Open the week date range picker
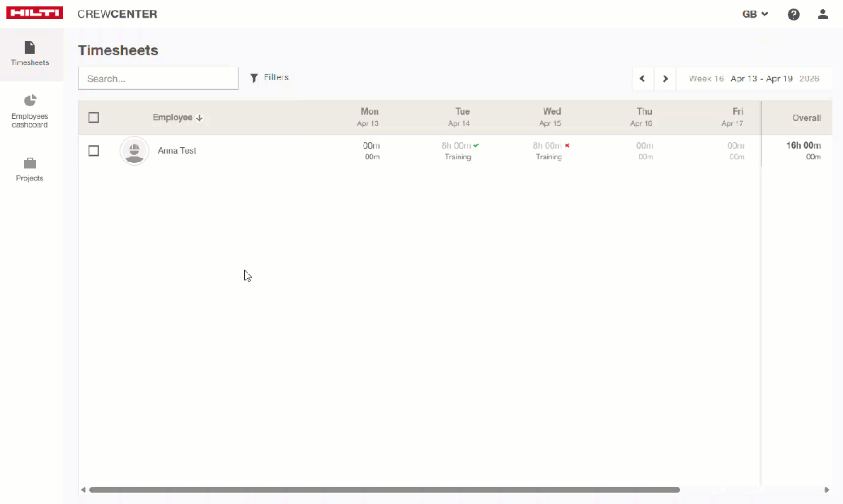843x504 pixels. [x=754, y=79]
